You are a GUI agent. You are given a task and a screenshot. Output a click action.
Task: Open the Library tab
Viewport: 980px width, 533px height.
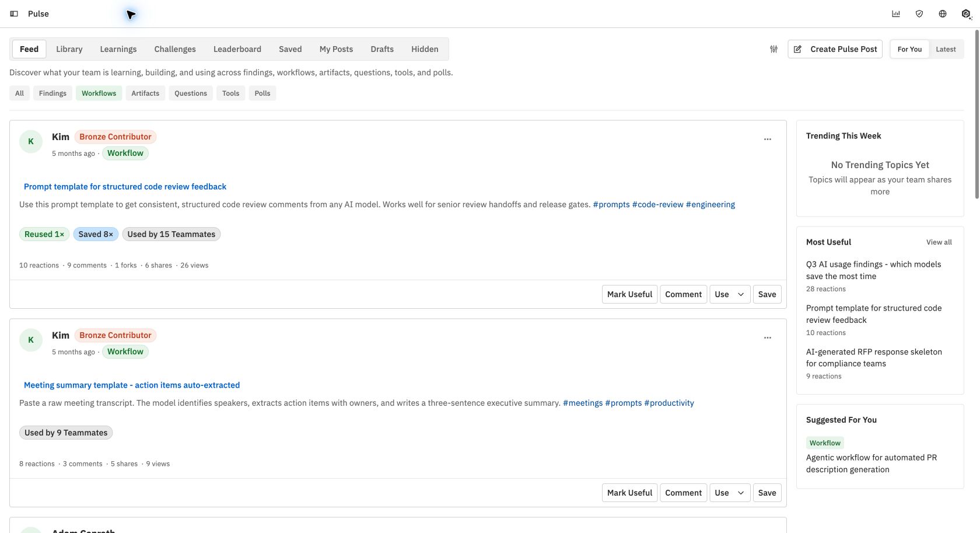point(69,49)
